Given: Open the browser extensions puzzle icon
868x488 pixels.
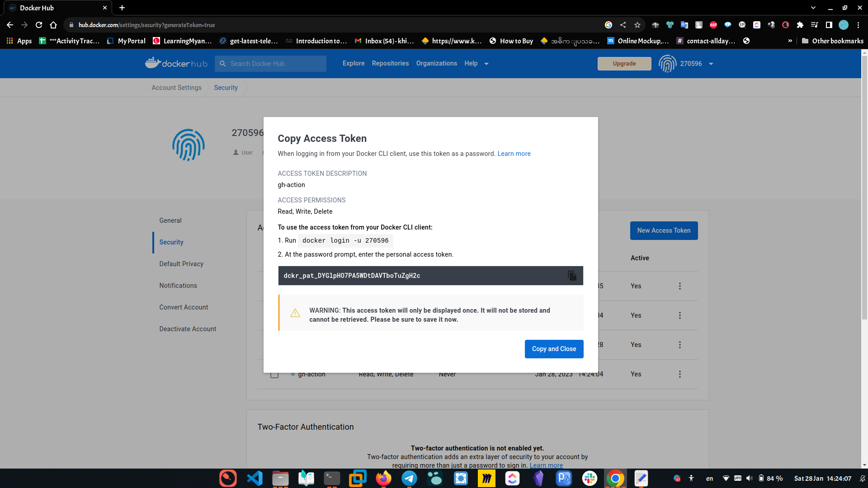Looking at the screenshot, I should (x=800, y=25).
